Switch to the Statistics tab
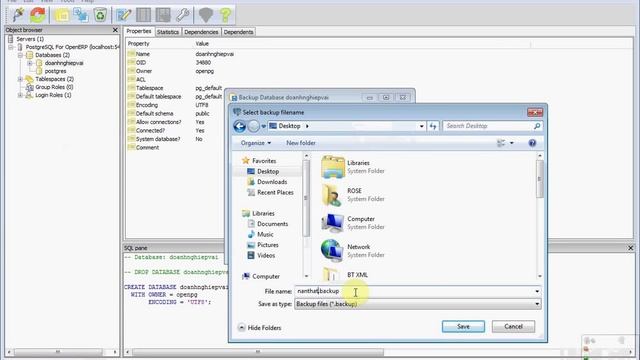Screen dimensions: 640x360 coord(168,32)
